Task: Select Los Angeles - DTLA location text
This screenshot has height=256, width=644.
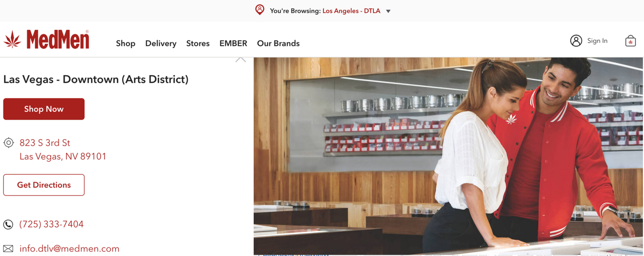Action: tap(351, 11)
